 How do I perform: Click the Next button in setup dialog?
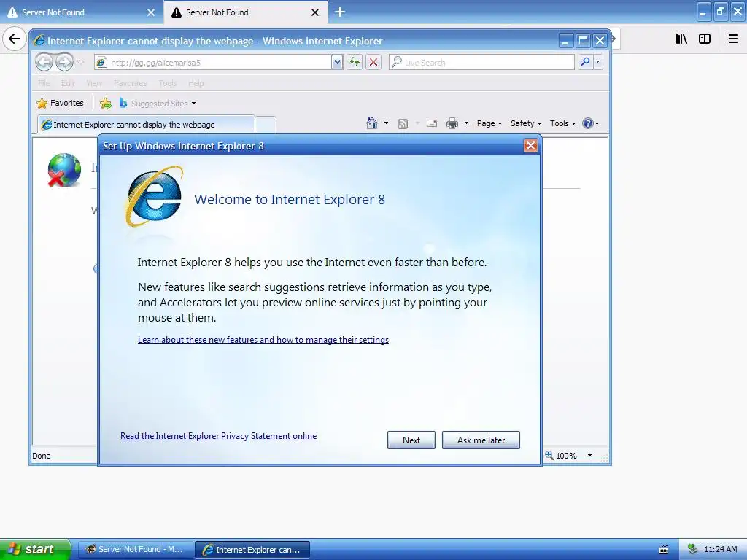[411, 440]
